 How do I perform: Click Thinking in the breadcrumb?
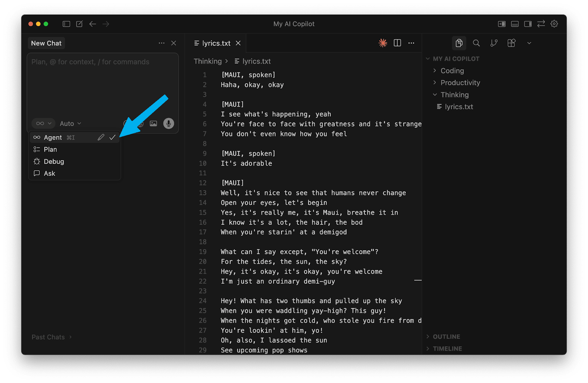208,61
